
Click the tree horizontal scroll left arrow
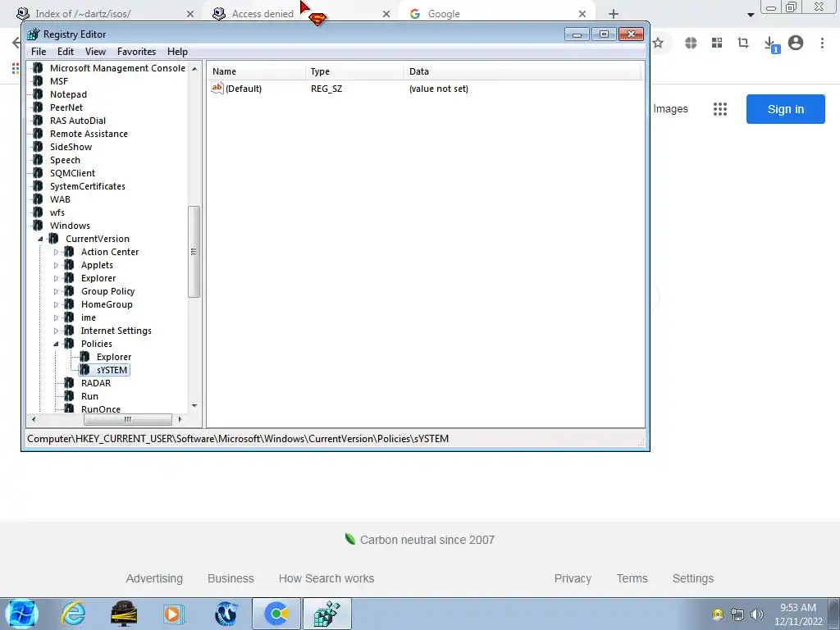click(x=34, y=419)
